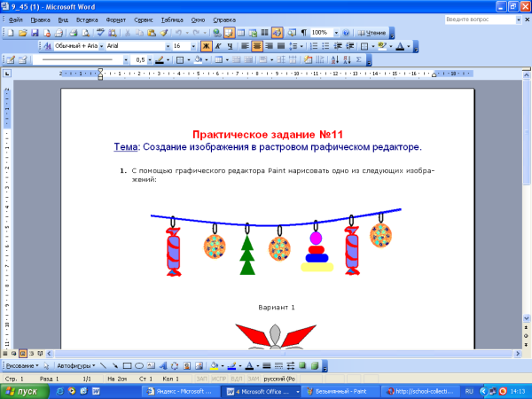Open the 100% zoom dropdown
This screenshot has height=399, width=532.
(336, 33)
